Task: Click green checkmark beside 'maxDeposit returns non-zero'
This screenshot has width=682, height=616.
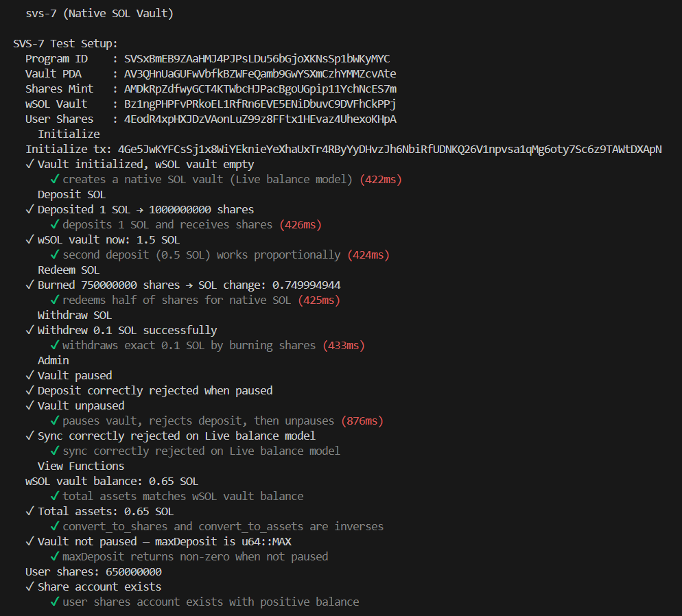Action: [x=55, y=556]
